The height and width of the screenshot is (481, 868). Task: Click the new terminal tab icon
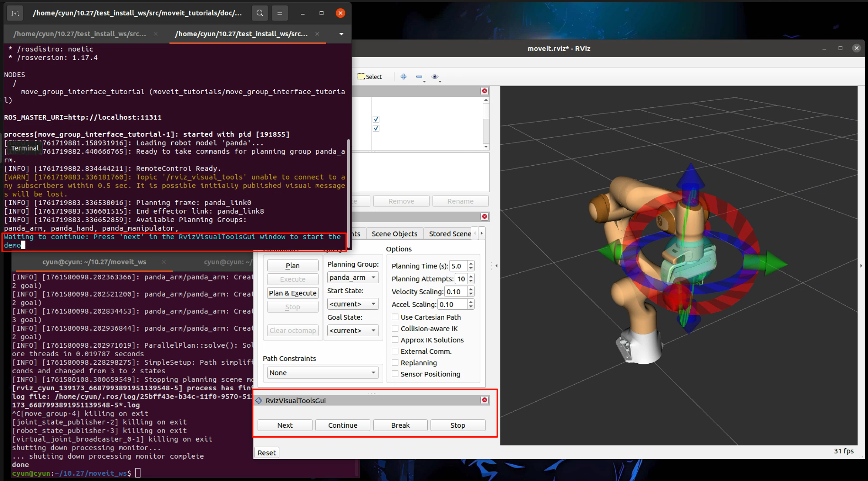[15, 13]
